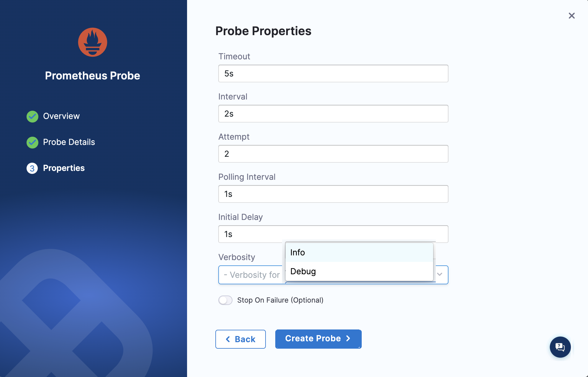The height and width of the screenshot is (377, 588).
Task: Click the Attempt input field
Action: point(333,154)
